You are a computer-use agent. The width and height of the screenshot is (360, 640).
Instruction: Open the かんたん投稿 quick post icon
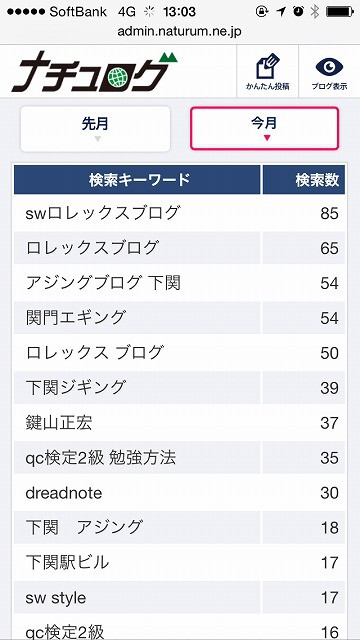click(x=268, y=71)
